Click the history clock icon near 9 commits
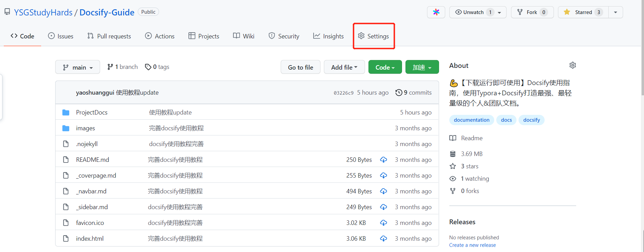 point(399,93)
